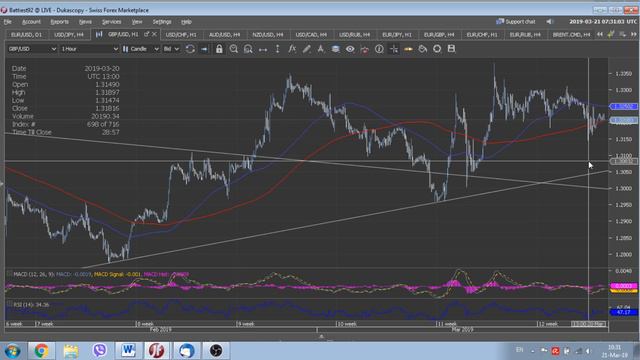The height and width of the screenshot is (360, 640).
Task: Select the text label A tool
Action: [321, 49]
